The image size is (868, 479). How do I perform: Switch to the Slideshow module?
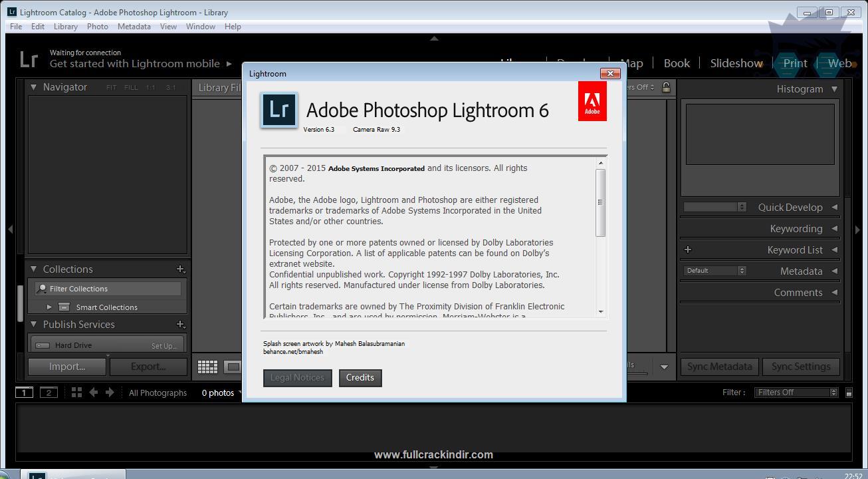(x=736, y=63)
